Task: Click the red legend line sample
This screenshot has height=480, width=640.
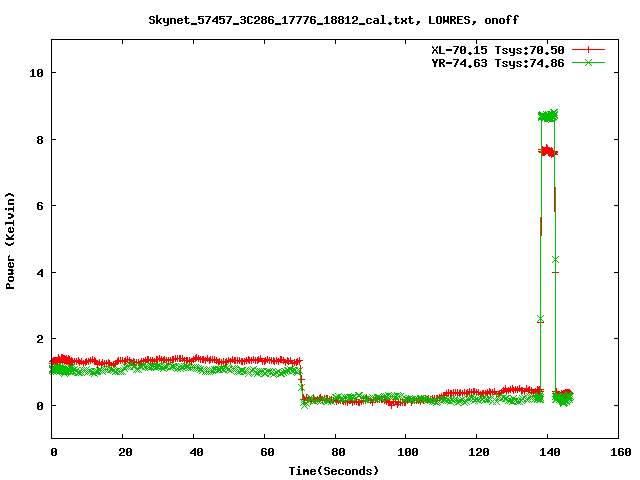Action: tap(588, 50)
